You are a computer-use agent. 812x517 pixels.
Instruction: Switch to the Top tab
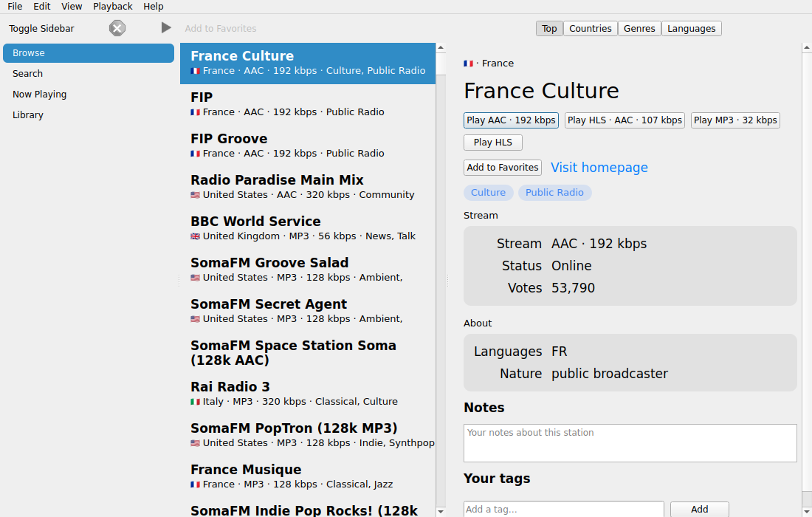tap(549, 29)
